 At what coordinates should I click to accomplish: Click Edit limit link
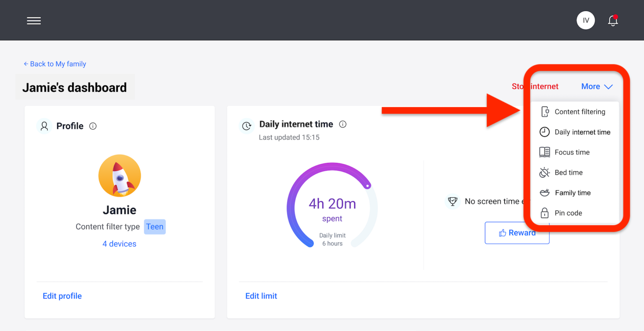[x=261, y=296]
